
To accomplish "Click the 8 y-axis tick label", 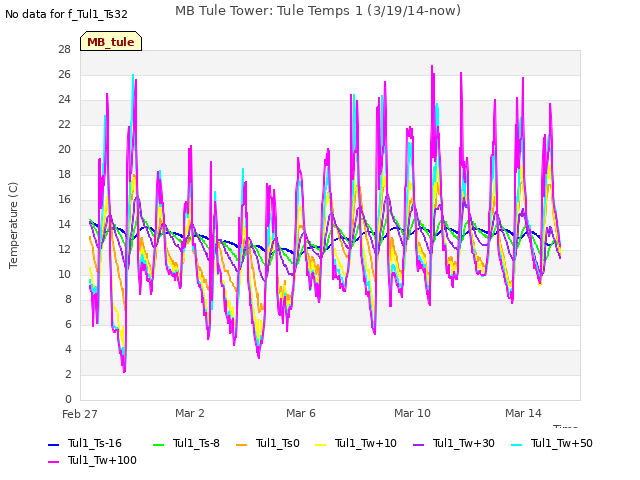I will point(68,300).
